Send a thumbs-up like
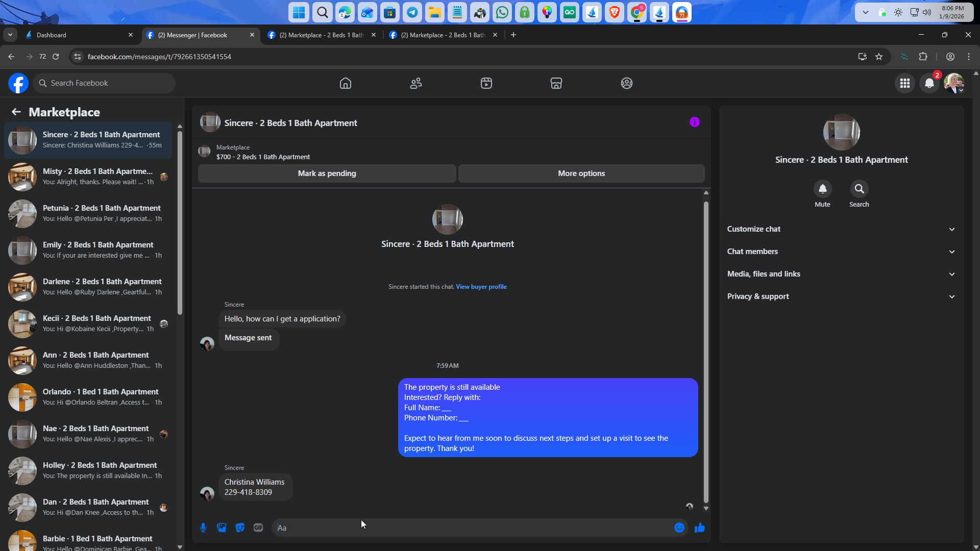Screen dimensions: 980x551 point(699,528)
